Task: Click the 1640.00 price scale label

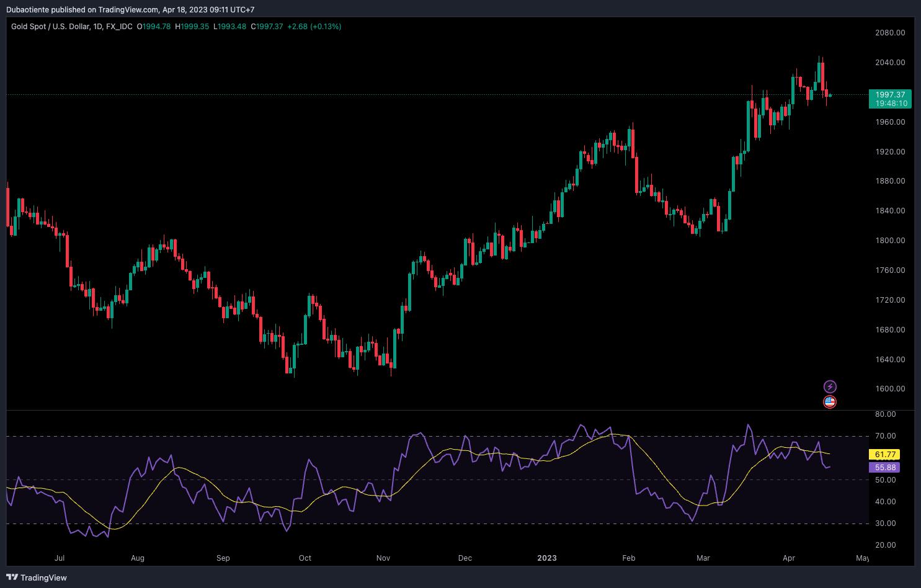Action: point(890,360)
